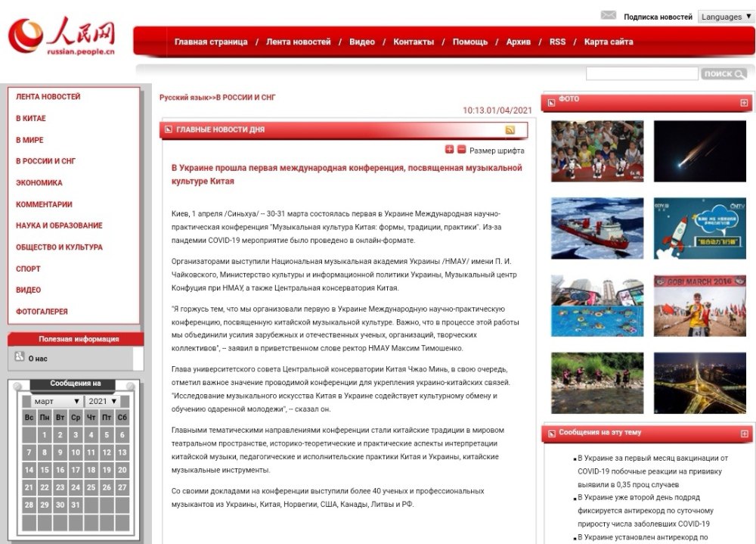Increase font size with the plus icon

[x=450, y=150]
